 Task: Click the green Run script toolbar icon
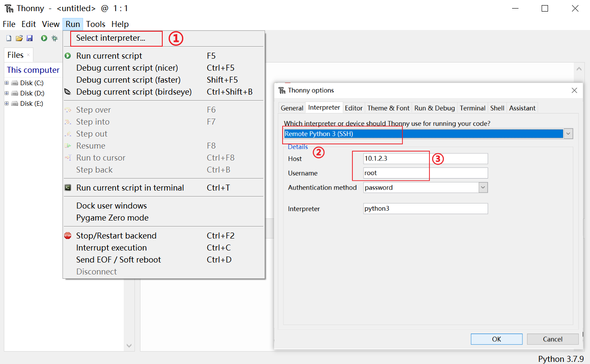(x=44, y=39)
